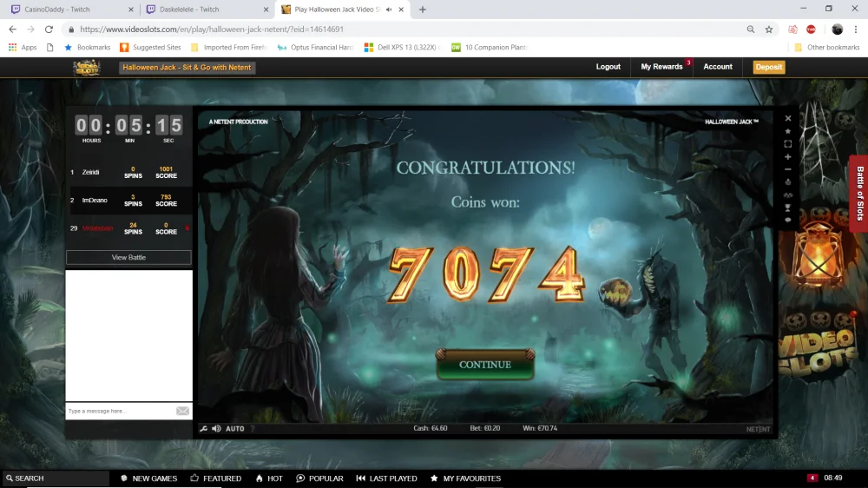
Task: Toggle fullscreen mode in game sidebar
Action: 788,144
